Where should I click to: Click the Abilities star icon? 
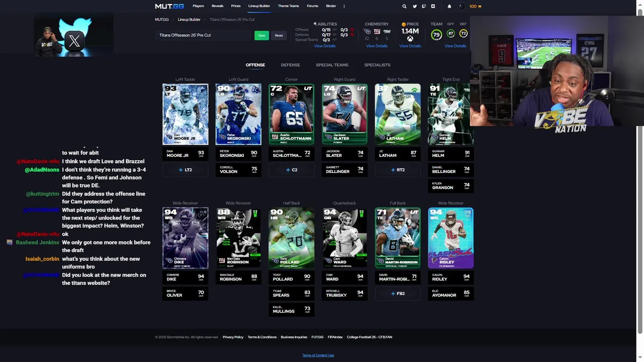click(x=315, y=24)
